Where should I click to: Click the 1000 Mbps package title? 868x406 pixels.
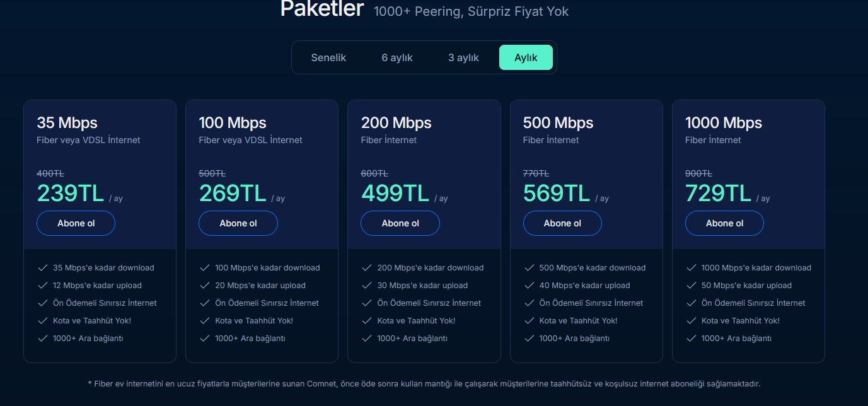coord(723,122)
